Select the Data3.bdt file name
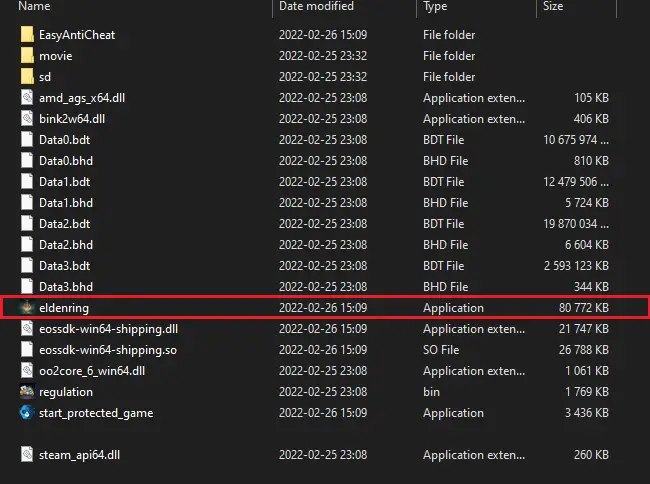This screenshot has height=484, width=650. tap(64, 266)
